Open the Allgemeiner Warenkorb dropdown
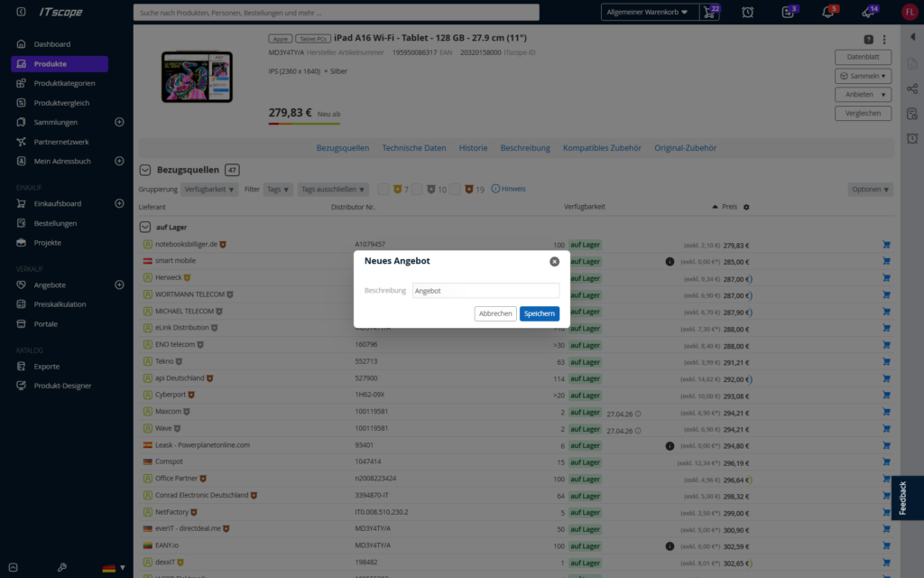Viewport: 924px width, 578px height. tap(649, 13)
